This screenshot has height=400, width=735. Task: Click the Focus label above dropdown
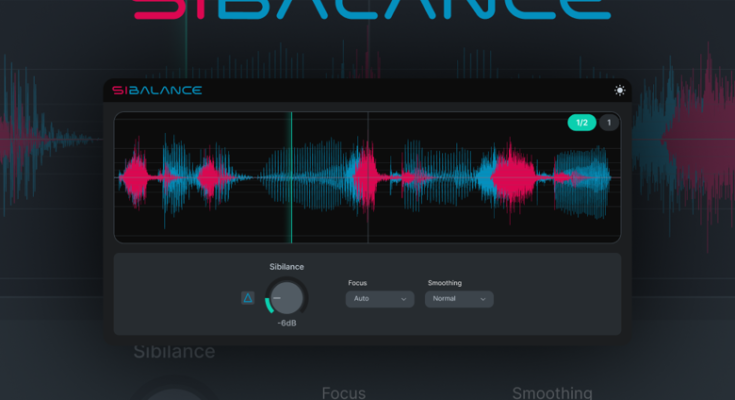[357, 283]
